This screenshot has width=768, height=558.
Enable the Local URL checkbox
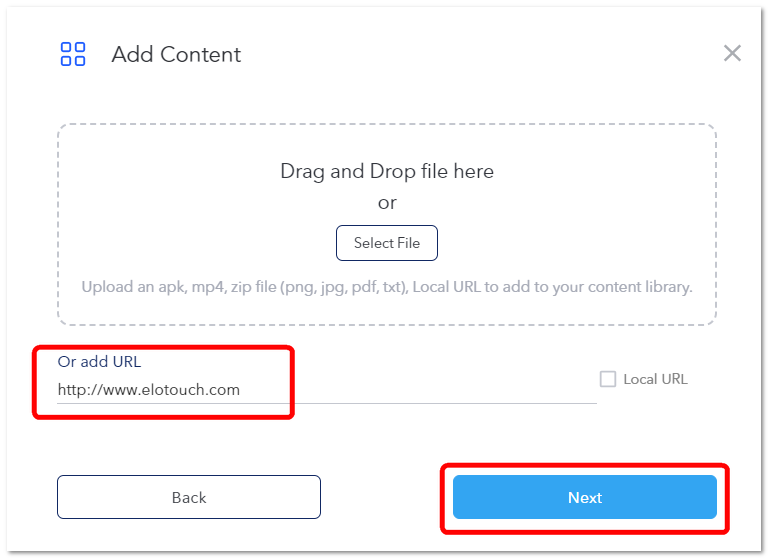pos(608,379)
